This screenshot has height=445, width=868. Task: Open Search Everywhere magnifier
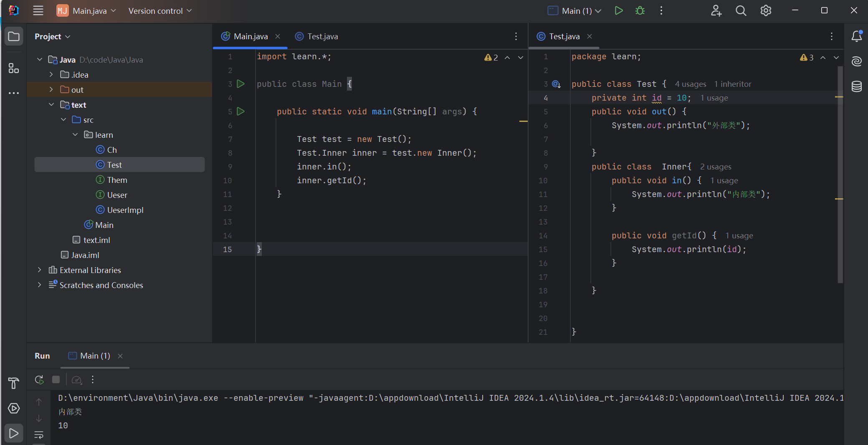pos(741,11)
